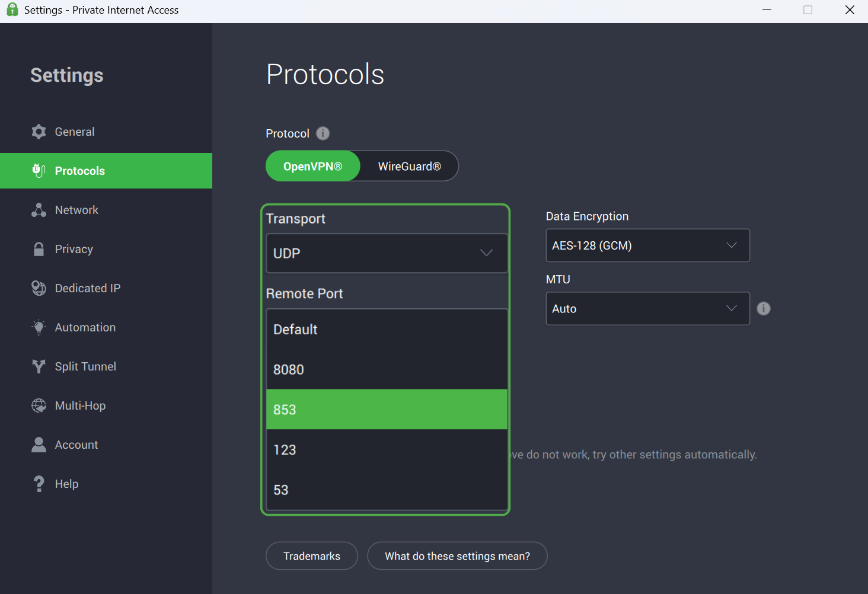Open Split Tunnel settings
This screenshot has height=594, width=868.
tap(106, 366)
